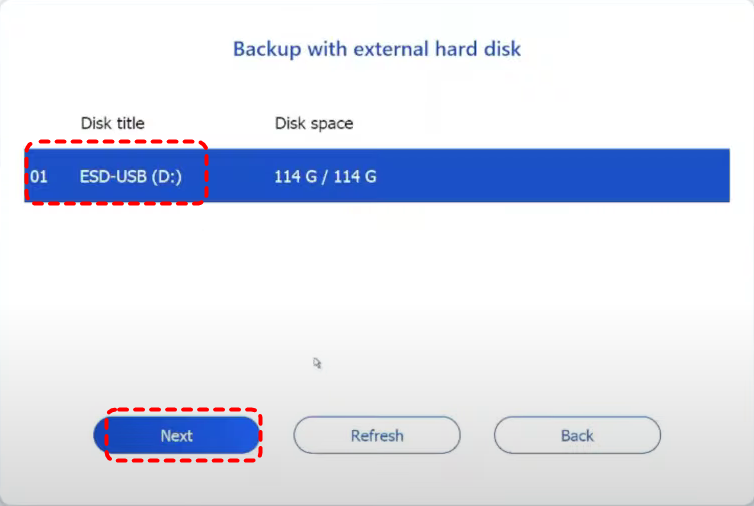Select the ESD-USB (D:) disk entry
The width and height of the screenshot is (754, 506).
[x=130, y=177]
